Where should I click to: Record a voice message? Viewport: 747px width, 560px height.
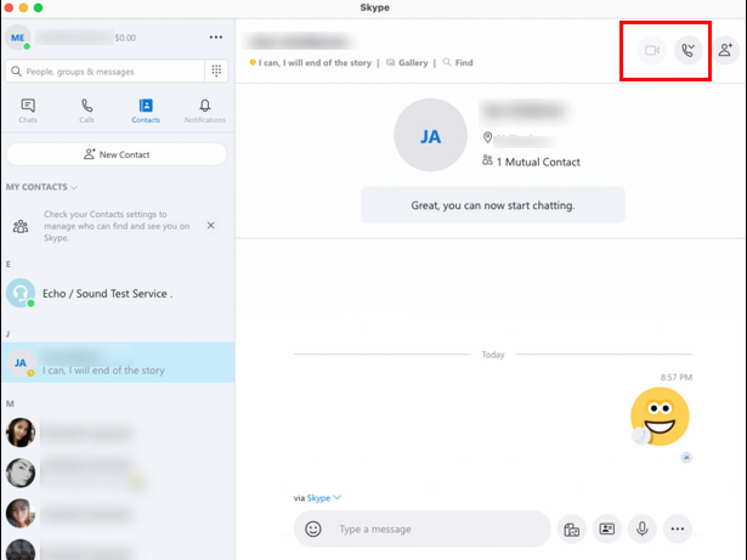pyautogui.click(x=642, y=528)
